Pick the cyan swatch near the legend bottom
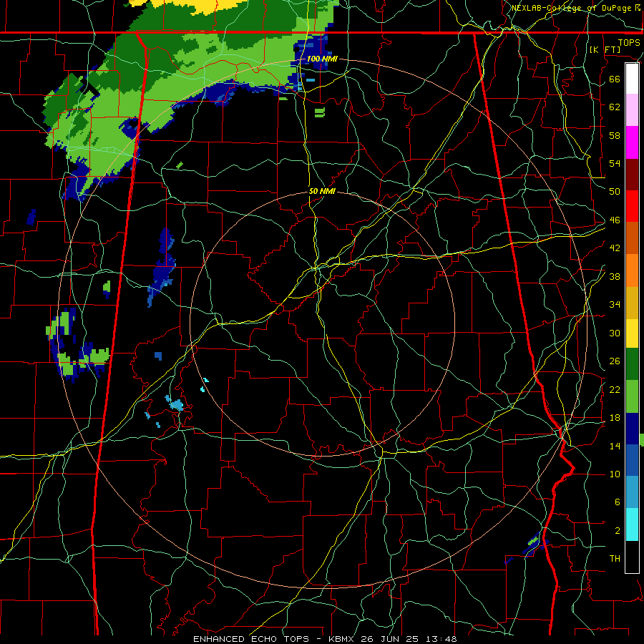 (x=632, y=525)
